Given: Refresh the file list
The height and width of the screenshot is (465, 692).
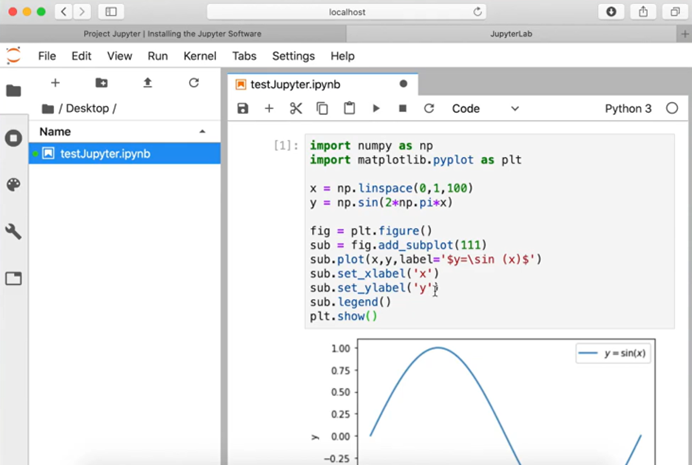Looking at the screenshot, I should tap(194, 83).
